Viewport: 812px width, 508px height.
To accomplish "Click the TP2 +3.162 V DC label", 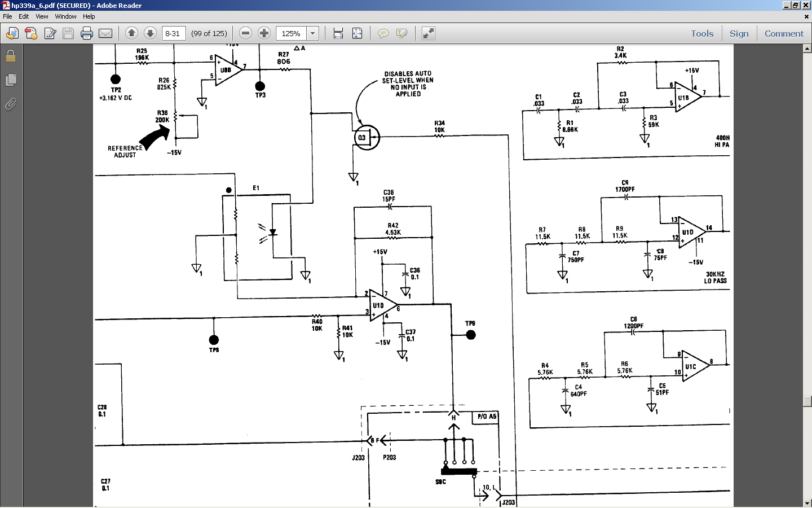I will pyautogui.click(x=116, y=94).
